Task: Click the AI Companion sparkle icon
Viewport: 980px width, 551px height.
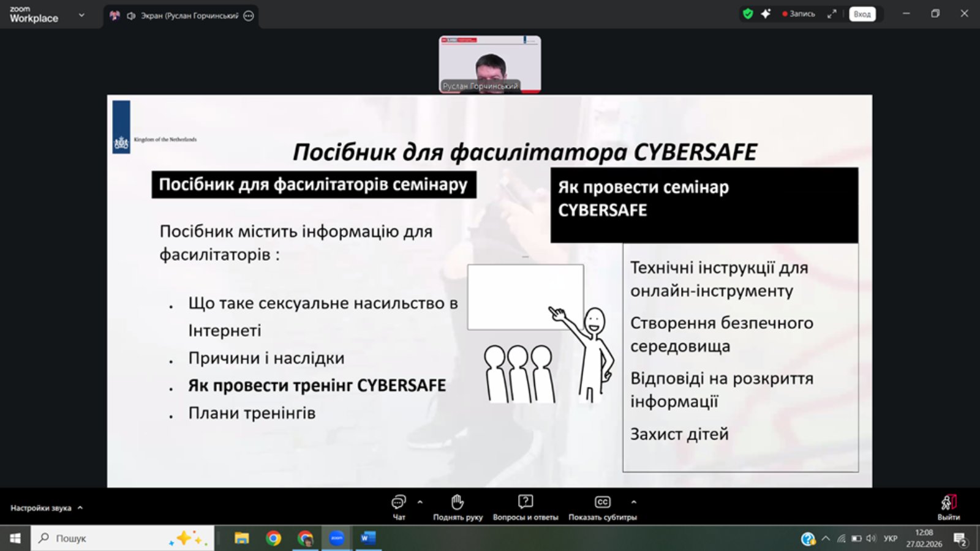Action: coord(766,14)
